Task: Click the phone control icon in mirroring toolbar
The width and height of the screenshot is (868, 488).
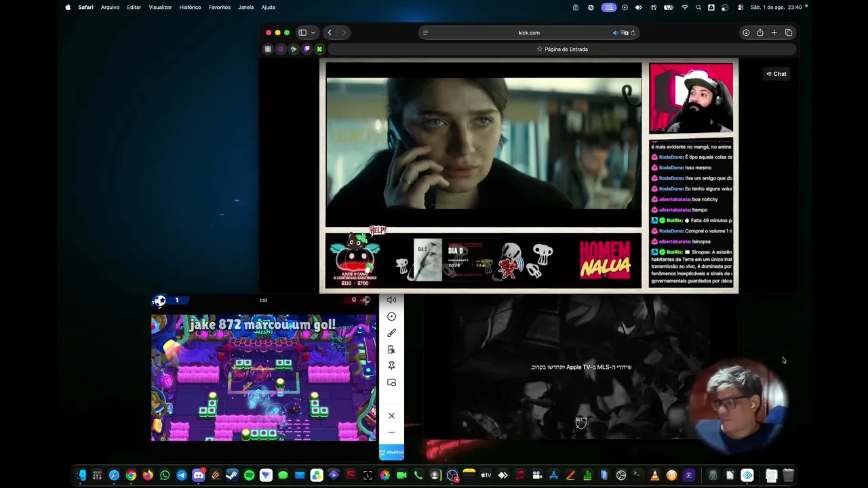Action: [391, 349]
